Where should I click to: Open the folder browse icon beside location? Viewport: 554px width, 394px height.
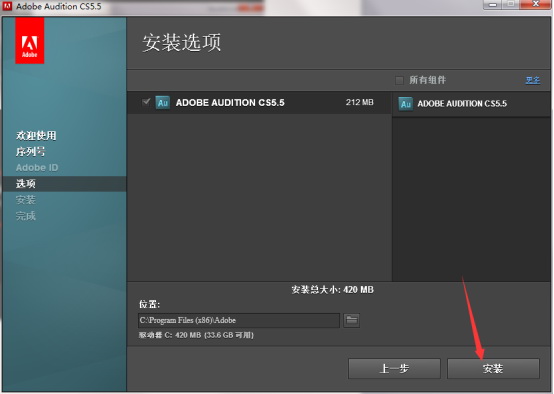(352, 320)
